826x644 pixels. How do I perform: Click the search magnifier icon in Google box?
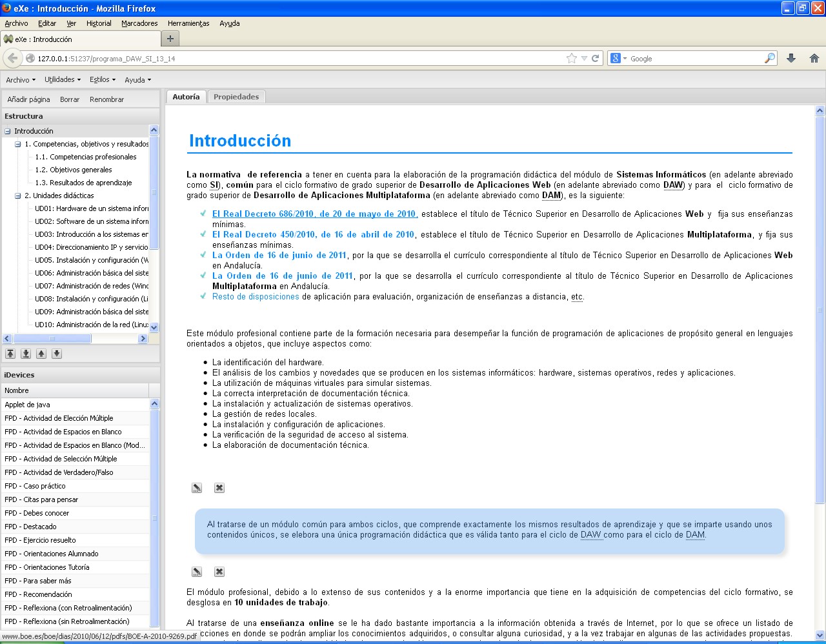770,58
